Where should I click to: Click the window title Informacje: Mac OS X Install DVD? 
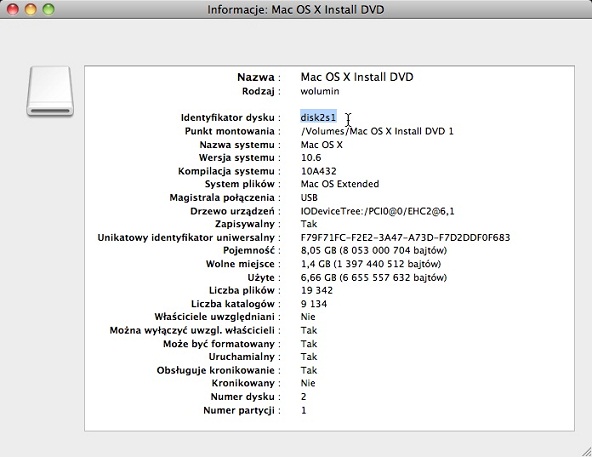point(296,9)
